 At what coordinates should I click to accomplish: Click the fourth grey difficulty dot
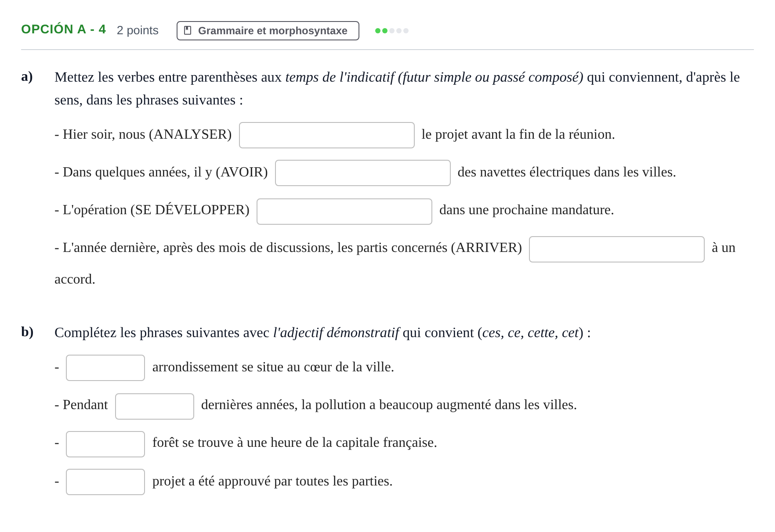(x=399, y=31)
